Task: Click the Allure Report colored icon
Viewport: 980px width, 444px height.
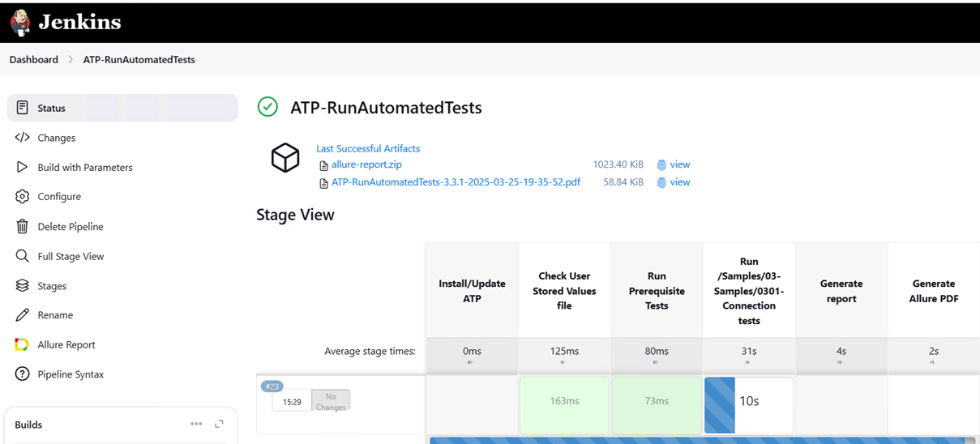Action: tap(22, 344)
